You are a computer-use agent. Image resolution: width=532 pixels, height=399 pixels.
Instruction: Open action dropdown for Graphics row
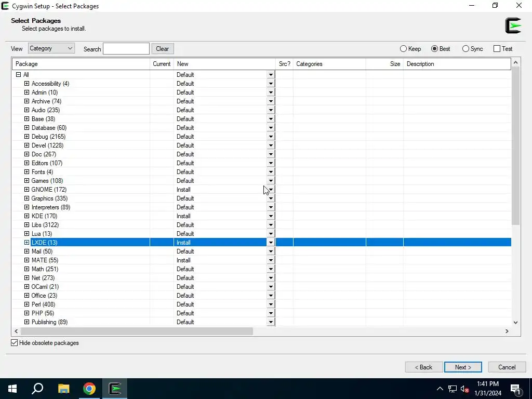[x=271, y=198]
